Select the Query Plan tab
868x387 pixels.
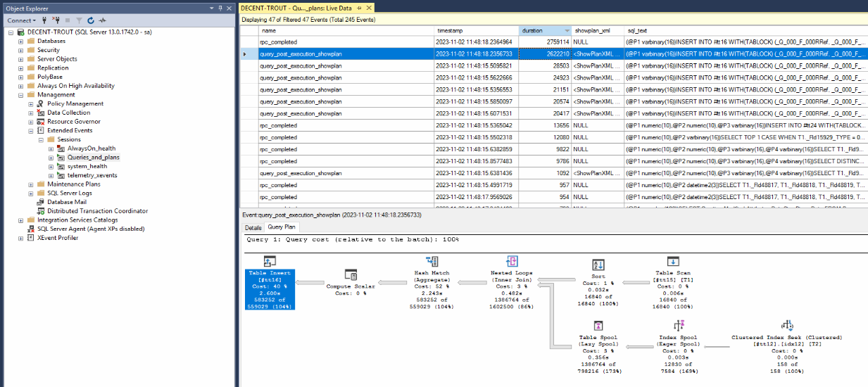[x=282, y=227]
